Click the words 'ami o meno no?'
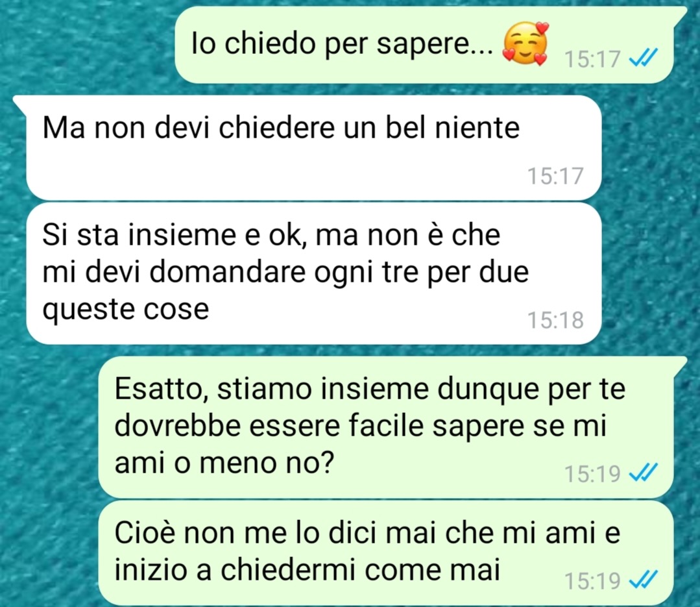The image size is (700, 607). pos(224,463)
